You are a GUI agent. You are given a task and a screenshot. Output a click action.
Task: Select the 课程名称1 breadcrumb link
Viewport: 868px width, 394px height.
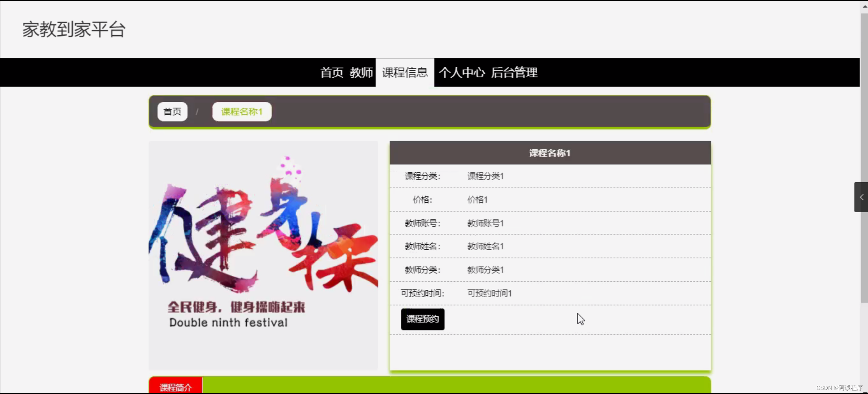click(241, 111)
